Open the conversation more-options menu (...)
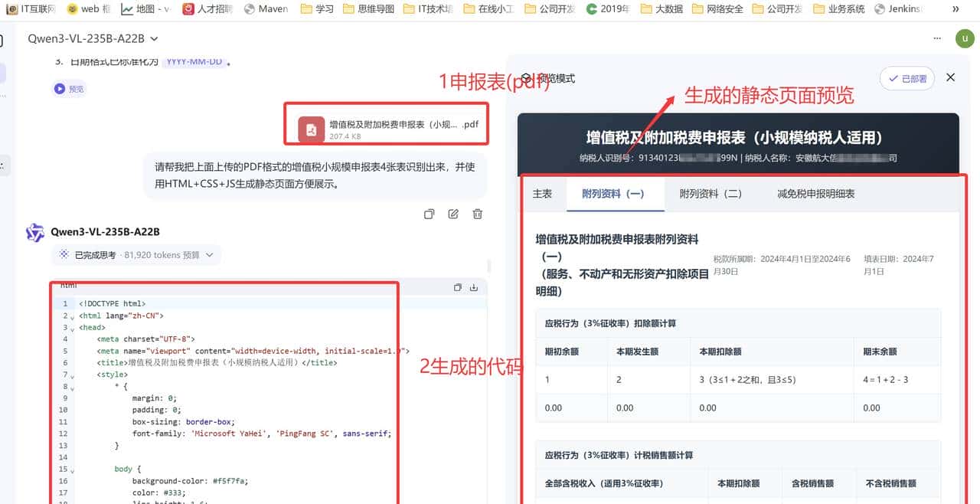 click(937, 38)
